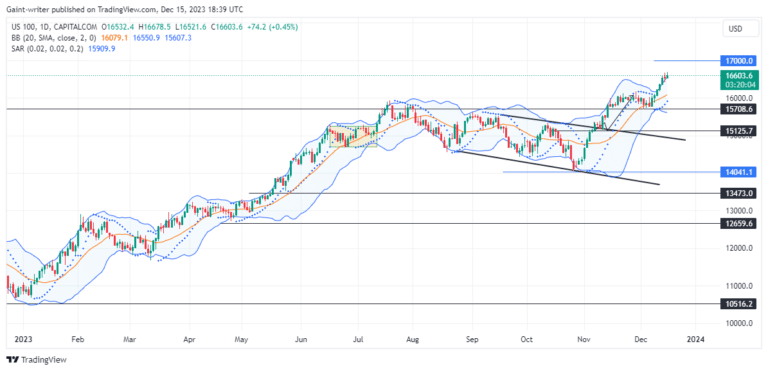The height and width of the screenshot is (371, 768).
Task: Open the SAR (0.02, 0.02, 0.2) indicator legend
Action: pos(48,49)
